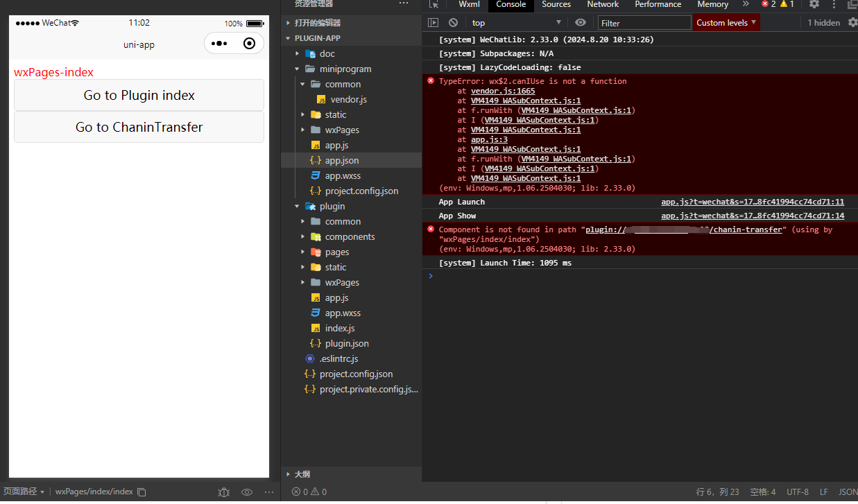858x504 pixels.
Task: Open simulator footer three-dot options
Action: (269, 492)
